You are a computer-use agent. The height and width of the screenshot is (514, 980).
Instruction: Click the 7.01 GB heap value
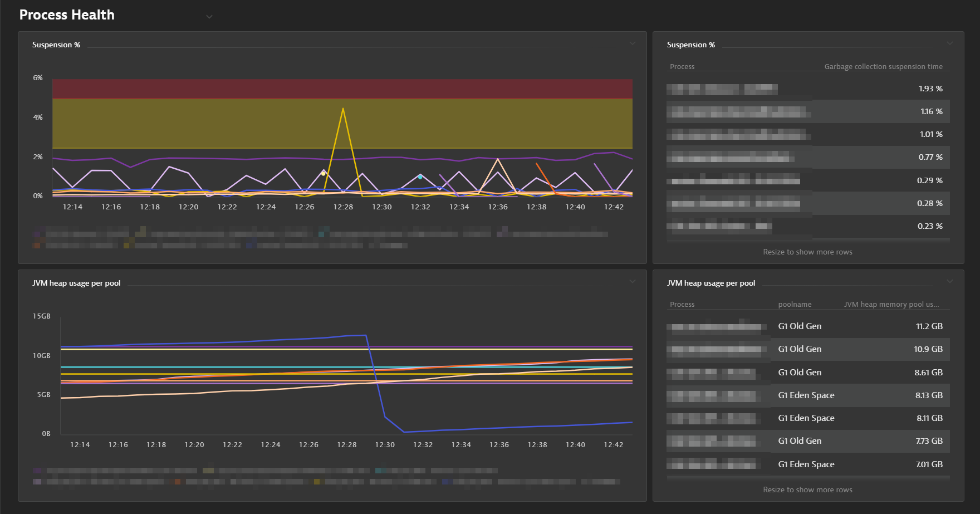click(x=929, y=464)
